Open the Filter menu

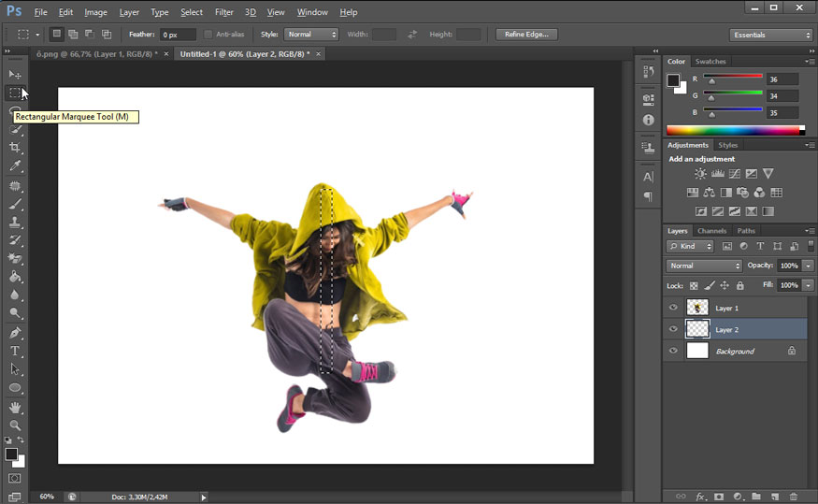(x=223, y=12)
